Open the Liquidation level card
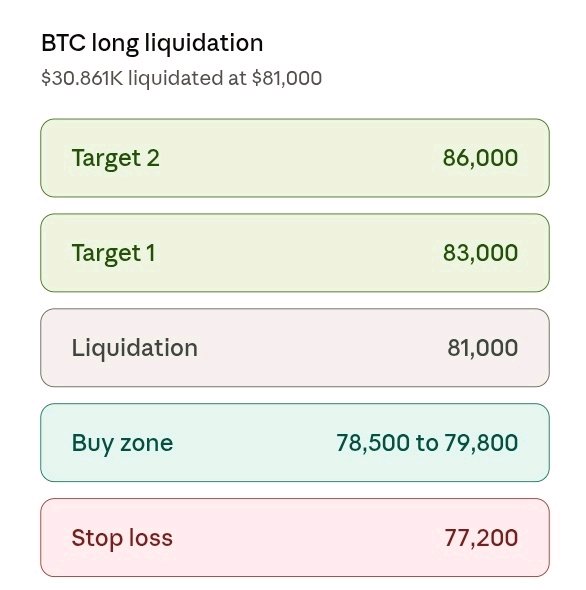 (x=295, y=347)
